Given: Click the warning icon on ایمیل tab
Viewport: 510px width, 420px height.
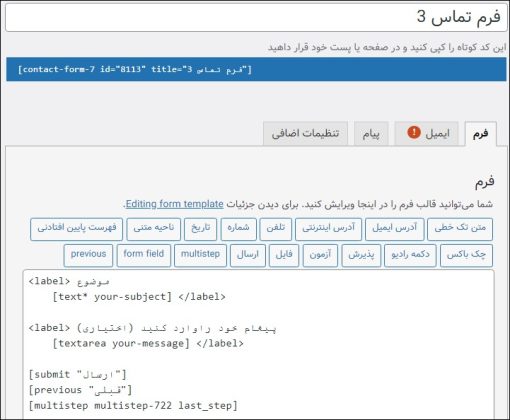Looking at the screenshot, I should point(414,132).
